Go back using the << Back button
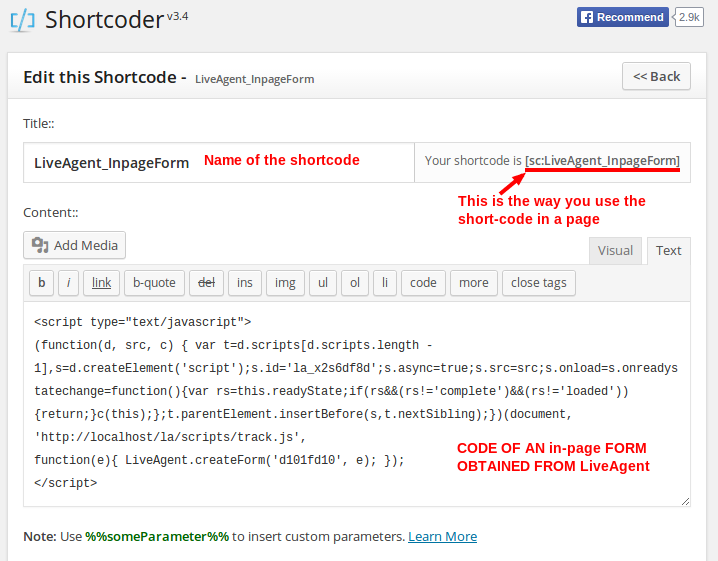 click(x=656, y=76)
